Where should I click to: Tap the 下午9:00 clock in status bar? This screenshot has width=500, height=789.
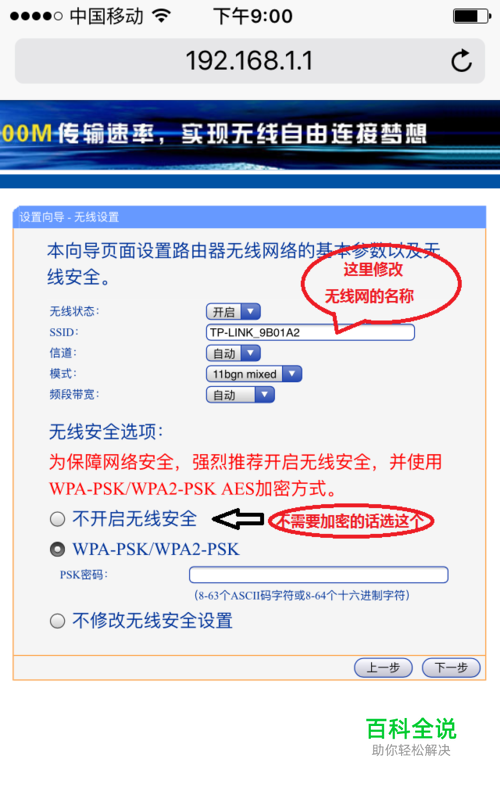point(253,17)
